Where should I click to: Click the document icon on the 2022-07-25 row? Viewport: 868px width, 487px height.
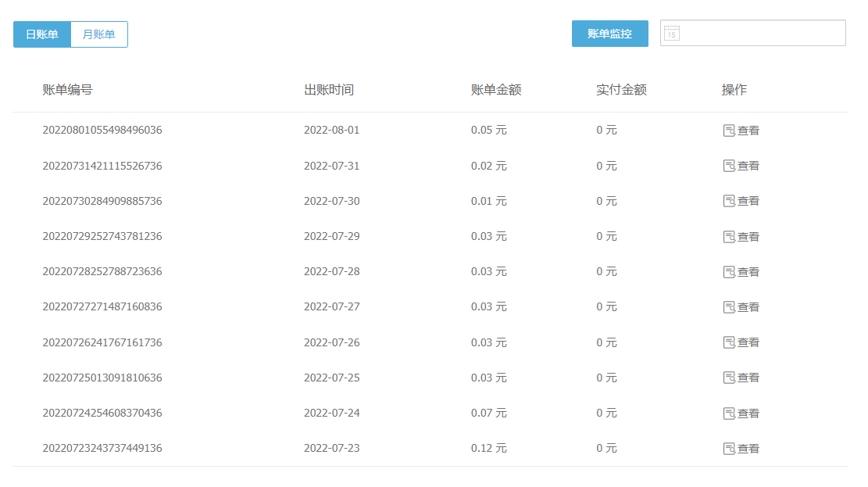pyautogui.click(x=730, y=377)
